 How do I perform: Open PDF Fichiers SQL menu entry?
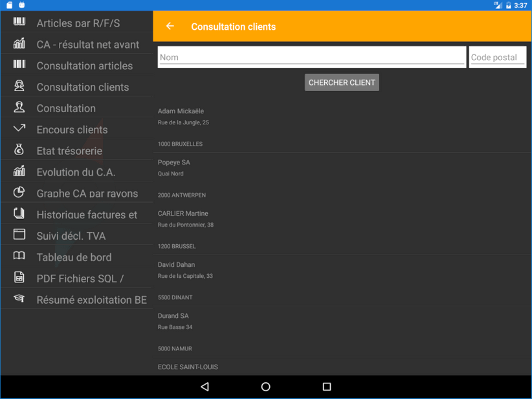(80, 279)
